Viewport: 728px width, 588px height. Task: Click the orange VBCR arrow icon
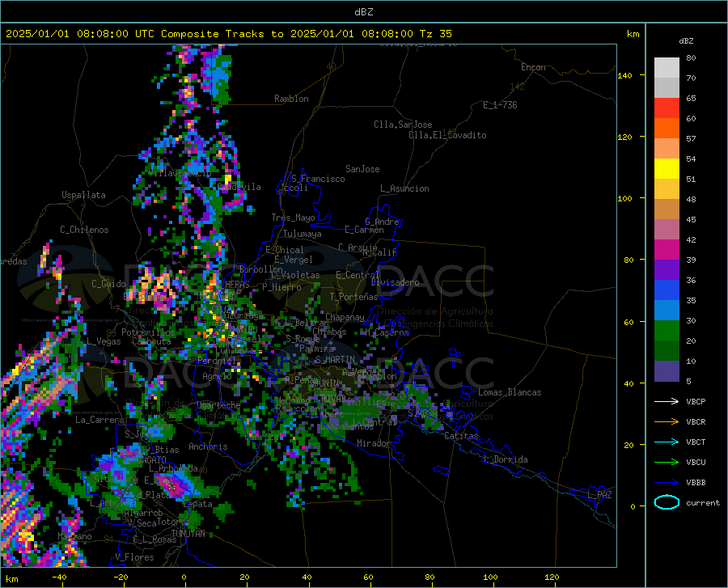[x=667, y=422]
